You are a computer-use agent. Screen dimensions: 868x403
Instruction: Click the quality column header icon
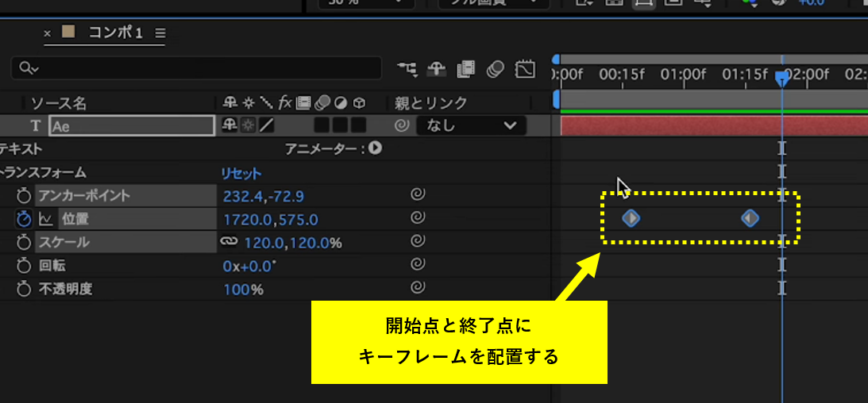point(267,103)
